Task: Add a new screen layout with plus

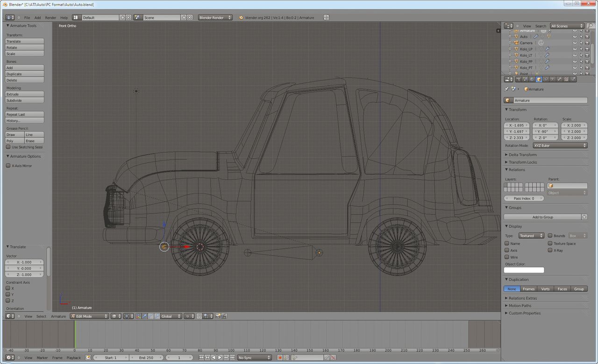Action: click(x=122, y=17)
